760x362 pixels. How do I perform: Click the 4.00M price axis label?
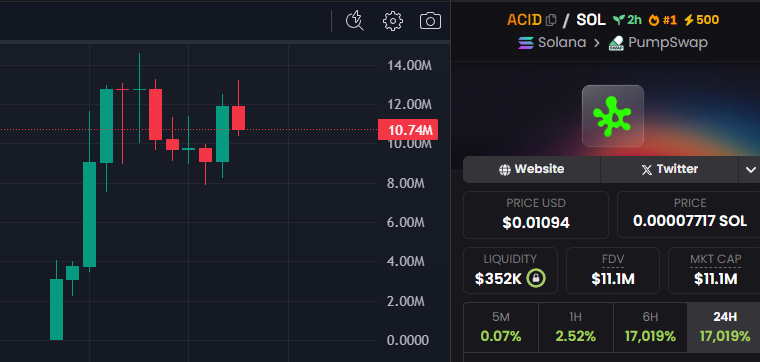pyautogui.click(x=406, y=262)
